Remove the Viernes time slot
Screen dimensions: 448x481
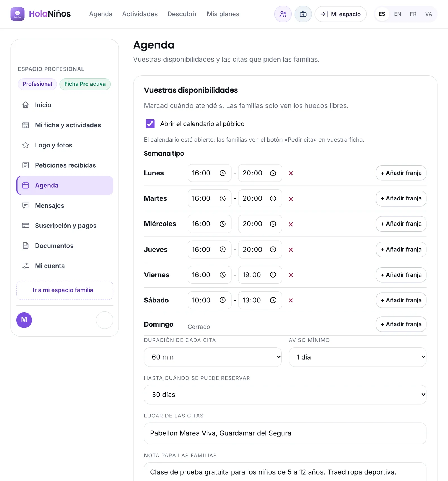(291, 275)
